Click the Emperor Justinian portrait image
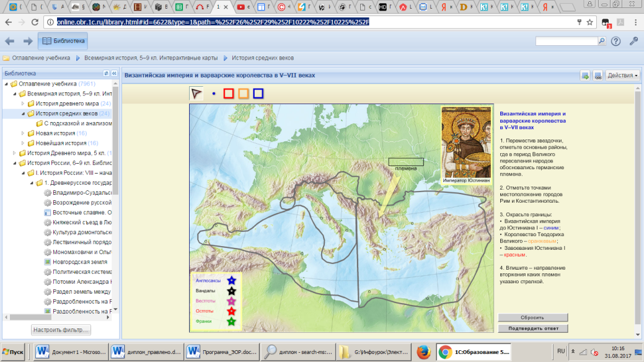 [466, 142]
